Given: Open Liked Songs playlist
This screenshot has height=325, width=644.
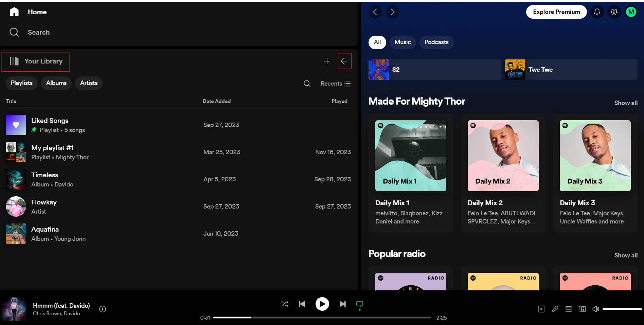Looking at the screenshot, I should [178, 125].
